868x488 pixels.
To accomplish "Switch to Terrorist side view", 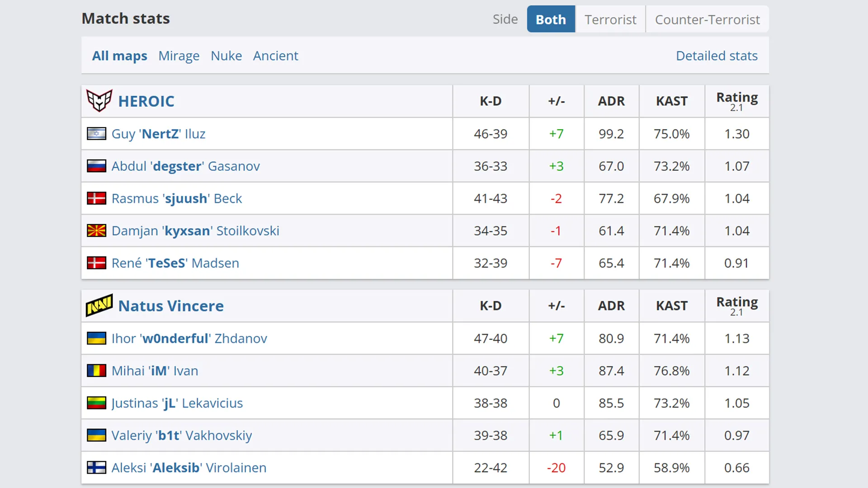I will point(610,20).
